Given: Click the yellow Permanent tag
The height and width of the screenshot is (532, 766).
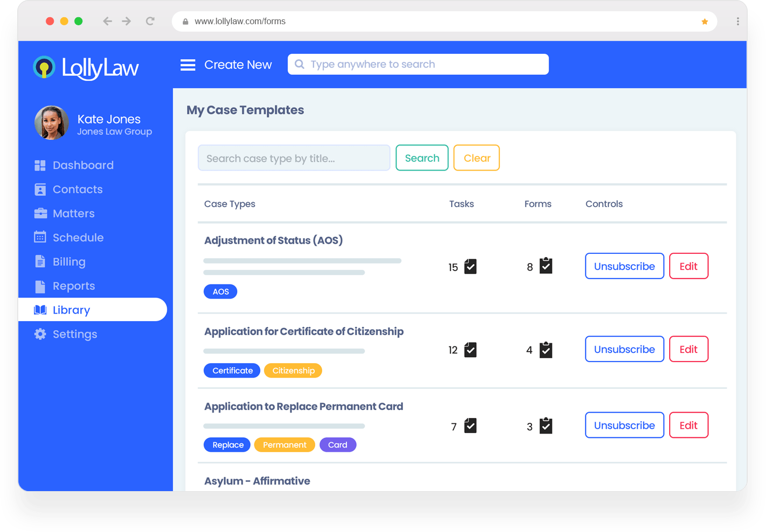Looking at the screenshot, I should (x=285, y=445).
